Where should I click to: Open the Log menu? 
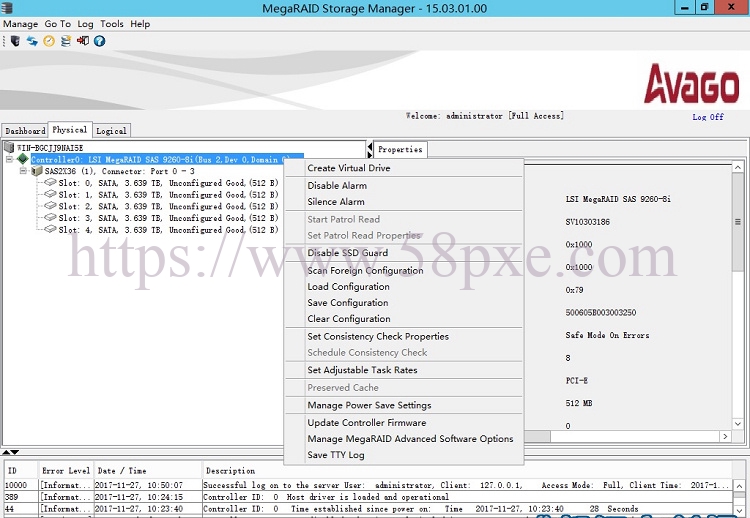tap(85, 24)
